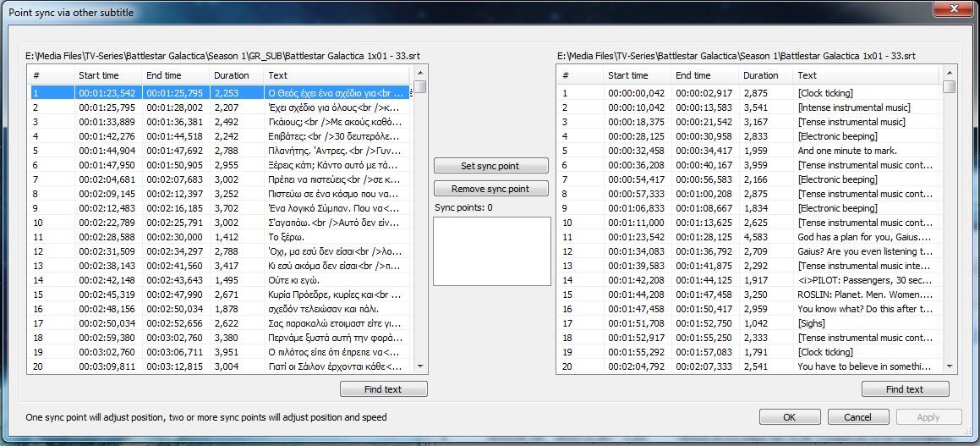Select left row 6 starting 00:01:47,950

click(x=219, y=165)
